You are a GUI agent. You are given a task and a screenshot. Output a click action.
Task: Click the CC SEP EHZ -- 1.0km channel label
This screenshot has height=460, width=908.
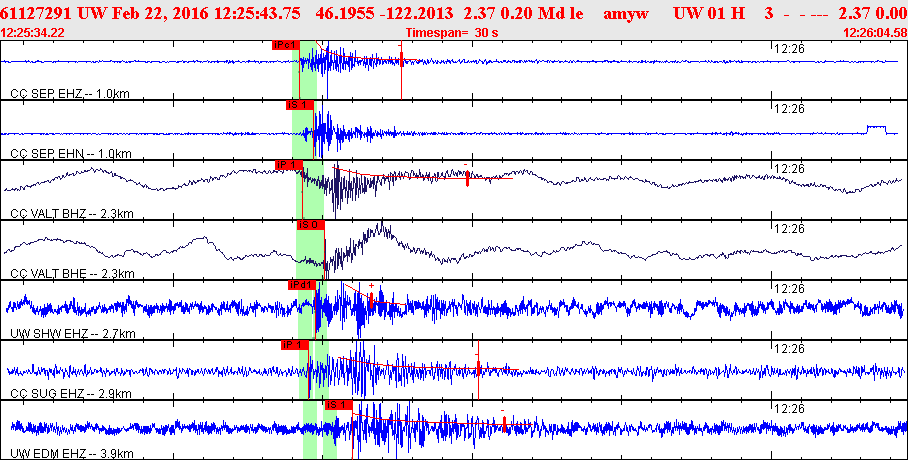[70, 94]
